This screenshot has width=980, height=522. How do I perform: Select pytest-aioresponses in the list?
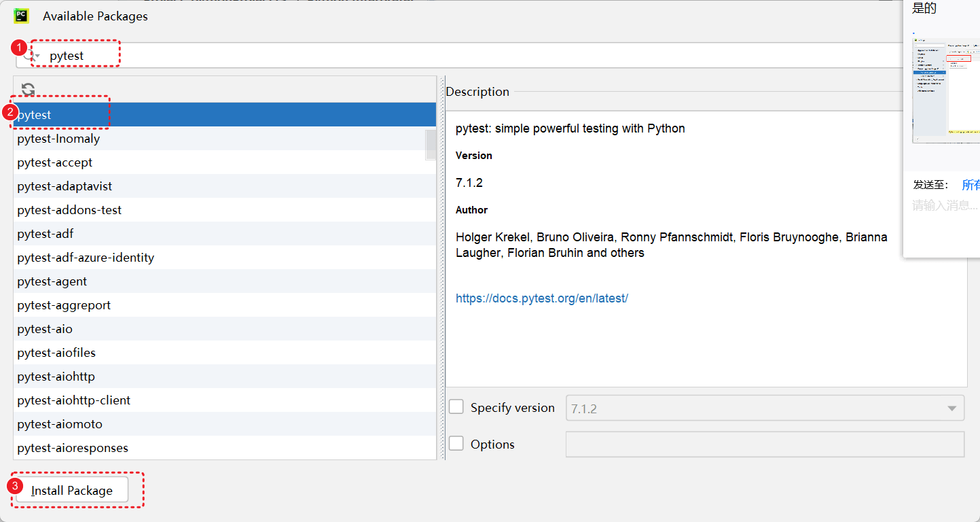(x=224, y=448)
